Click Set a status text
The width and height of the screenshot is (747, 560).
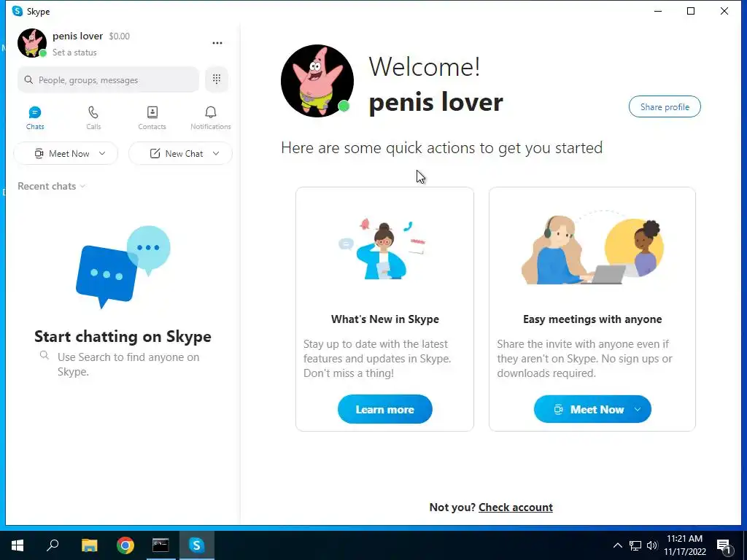pos(74,52)
